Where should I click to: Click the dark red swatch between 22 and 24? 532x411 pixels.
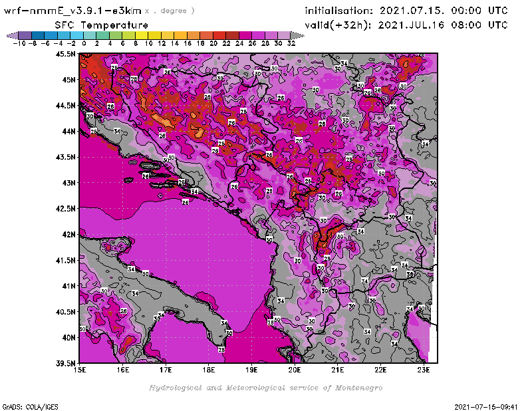coord(232,35)
